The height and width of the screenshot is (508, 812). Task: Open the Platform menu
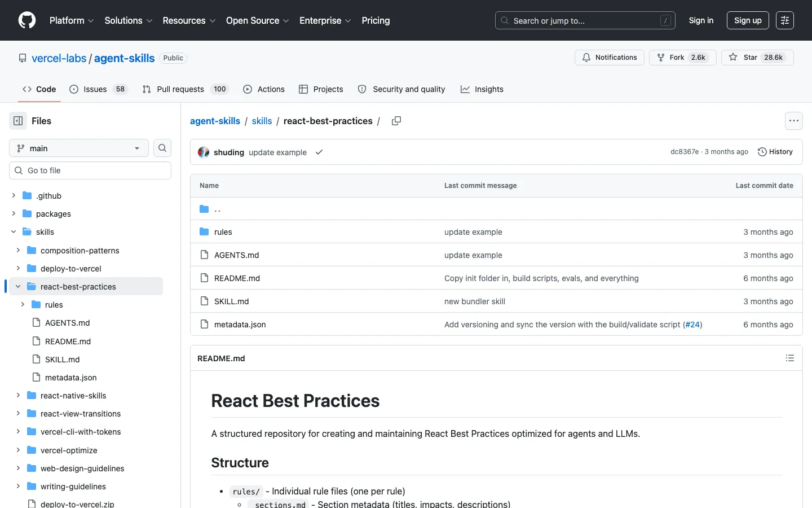pos(72,20)
